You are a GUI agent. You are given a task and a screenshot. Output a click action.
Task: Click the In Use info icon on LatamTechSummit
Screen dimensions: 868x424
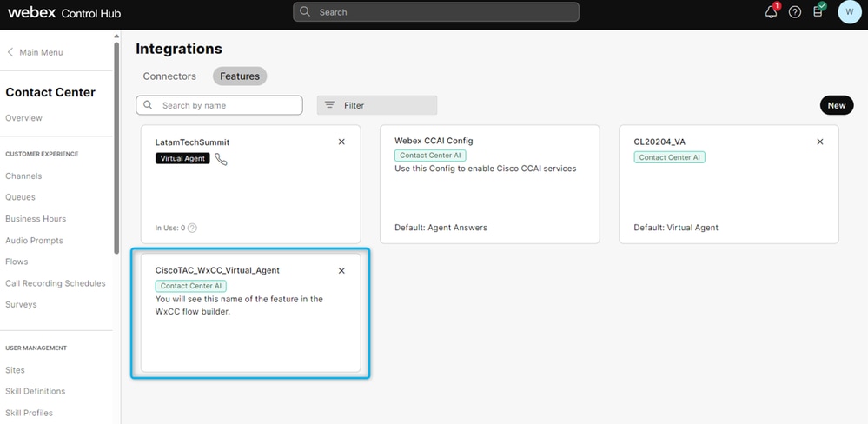[192, 228]
